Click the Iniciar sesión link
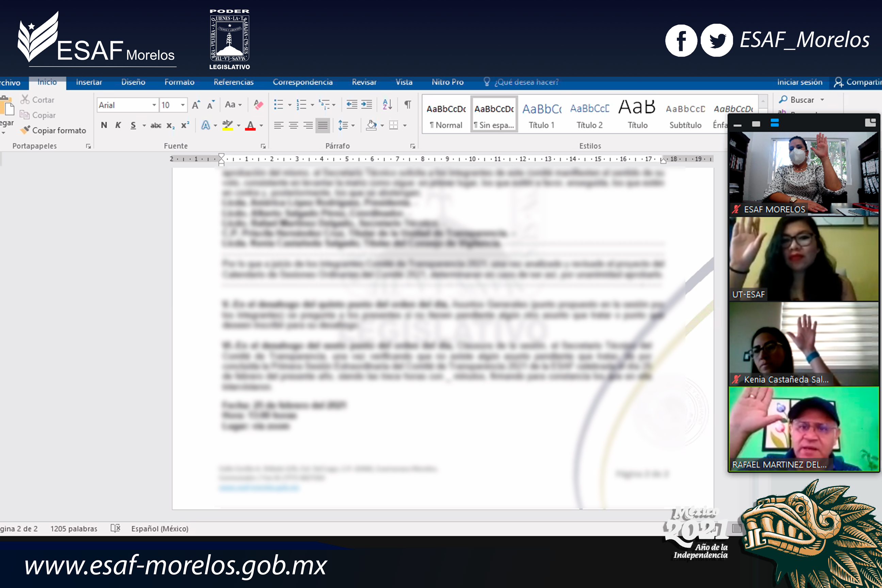882x588 pixels. [x=800, y=82]
